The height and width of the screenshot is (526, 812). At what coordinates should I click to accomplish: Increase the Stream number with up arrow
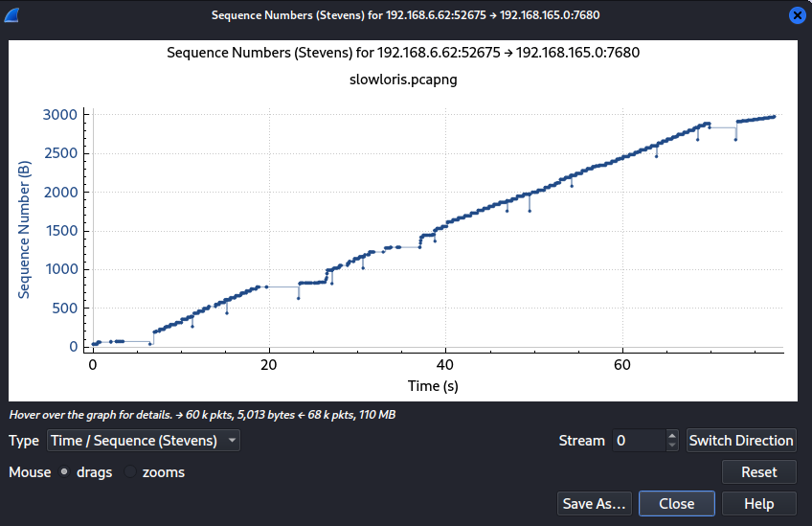pos(672,435)
